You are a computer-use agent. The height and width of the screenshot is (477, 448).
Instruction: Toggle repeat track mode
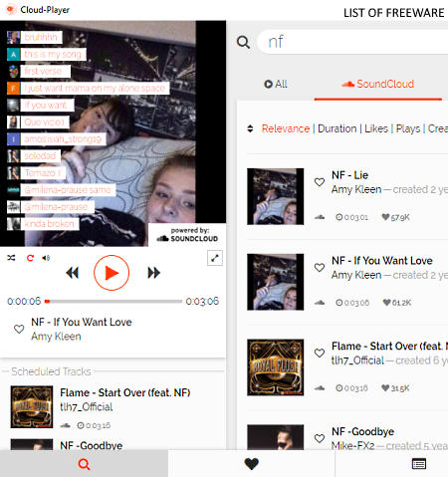point(30,258)
